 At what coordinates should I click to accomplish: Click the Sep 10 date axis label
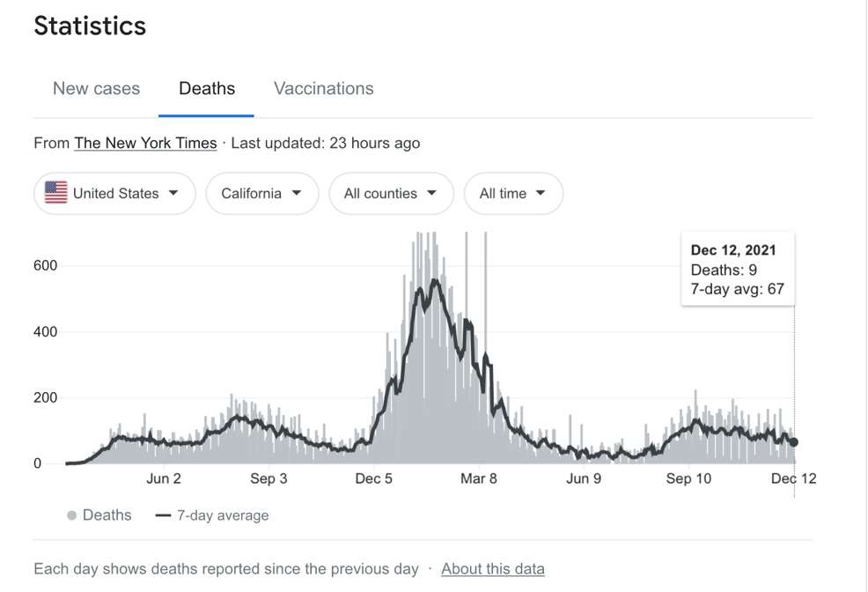click(x=688, y=478)
